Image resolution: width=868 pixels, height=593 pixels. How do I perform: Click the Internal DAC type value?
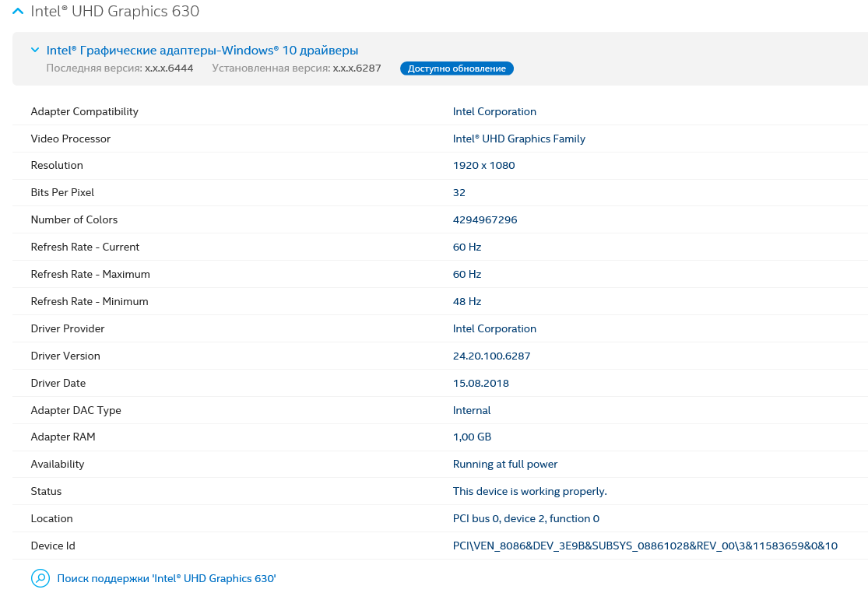click(472, 410)
